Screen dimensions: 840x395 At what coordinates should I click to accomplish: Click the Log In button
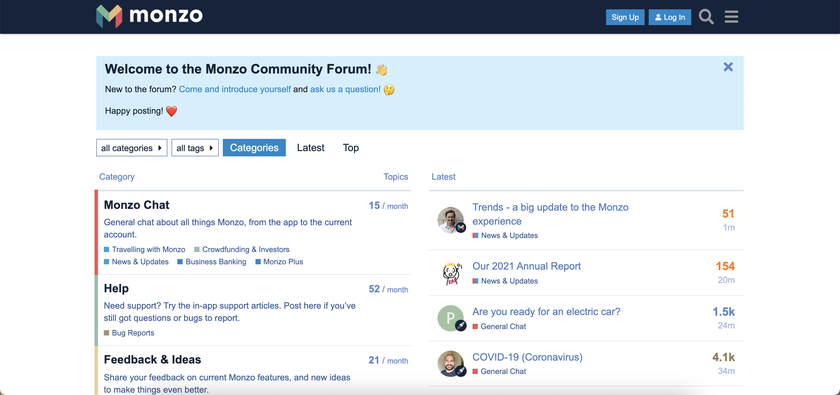670,17
